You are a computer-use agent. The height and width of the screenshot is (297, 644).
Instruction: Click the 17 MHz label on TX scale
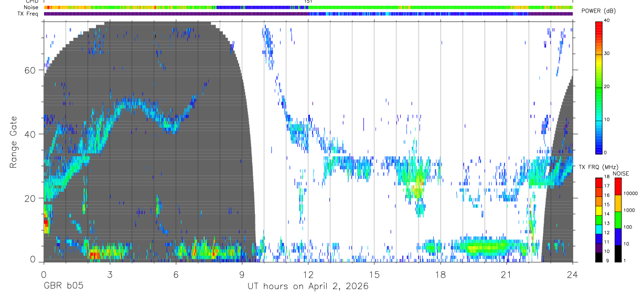point(607,186)
